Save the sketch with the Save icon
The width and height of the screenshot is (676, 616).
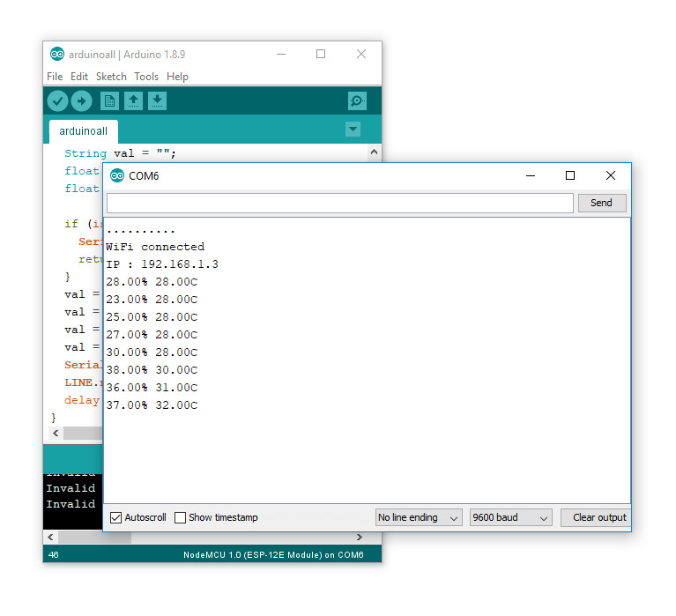[158, 101]
